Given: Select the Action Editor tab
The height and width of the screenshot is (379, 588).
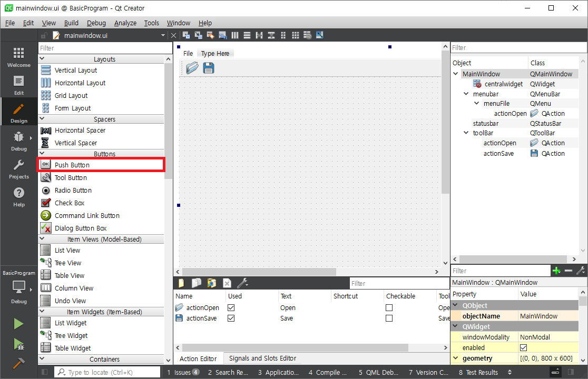Looking at the screenshot, I should [199, 358].
